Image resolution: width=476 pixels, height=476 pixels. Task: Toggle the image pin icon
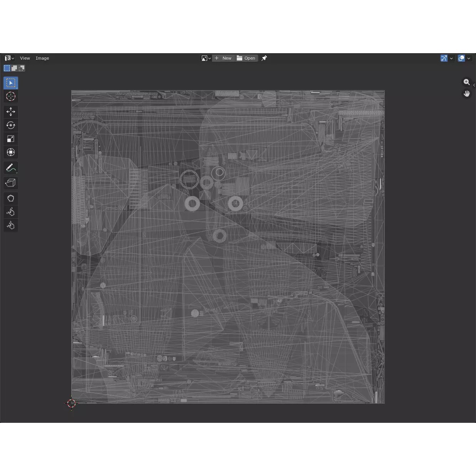tap(264, 58)
